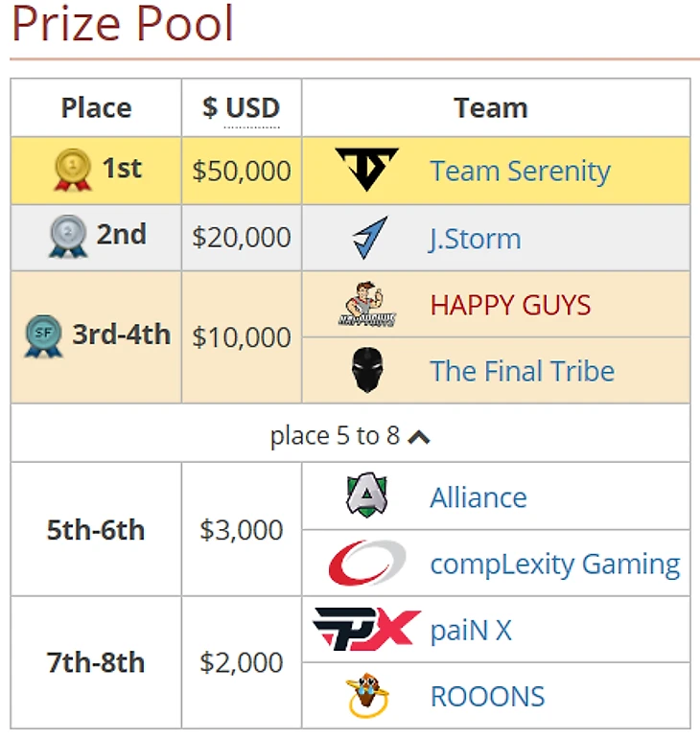Click the chevron next to place 5 to 8
The width and height of the screenshot is (700, 738).
(418, 437)
